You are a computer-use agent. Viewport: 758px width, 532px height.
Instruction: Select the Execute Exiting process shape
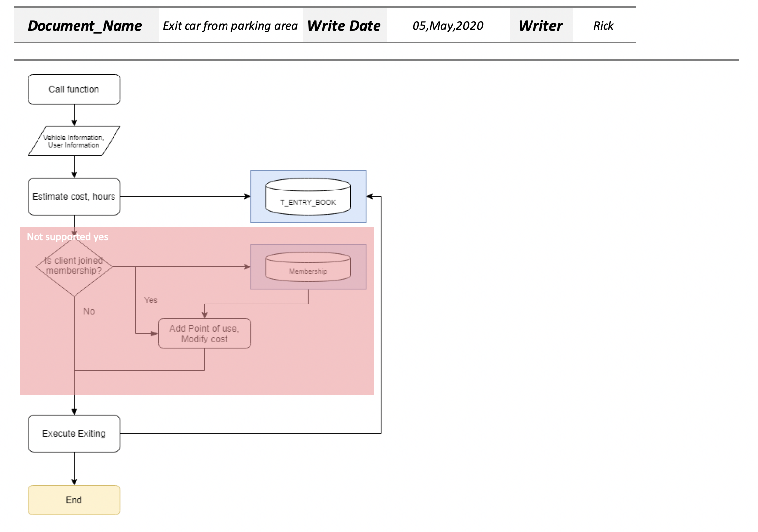[74, 433]
